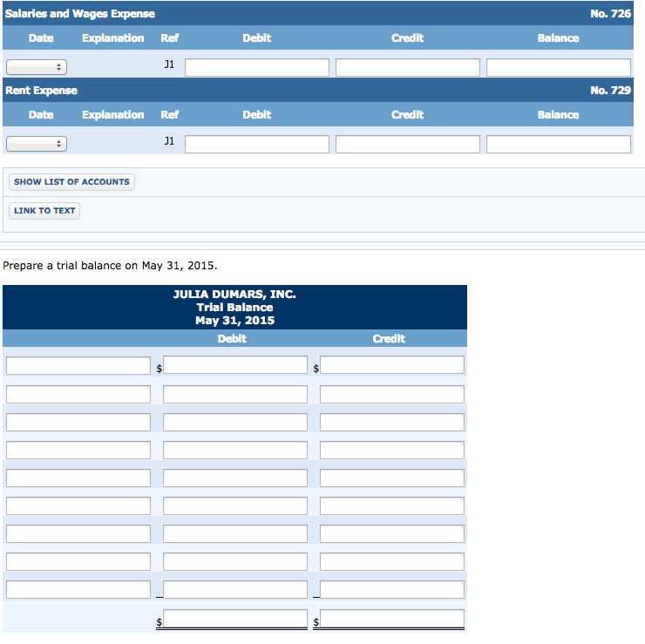
Task: Click the Salaries and Wages Expense balance field
Action: click(x=558, y=67)
